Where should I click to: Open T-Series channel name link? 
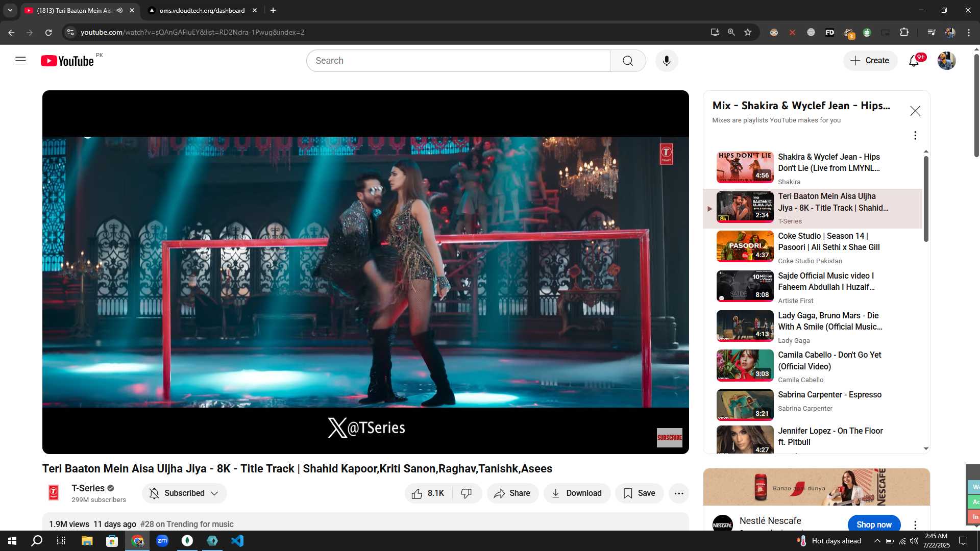tap(88, 488)
